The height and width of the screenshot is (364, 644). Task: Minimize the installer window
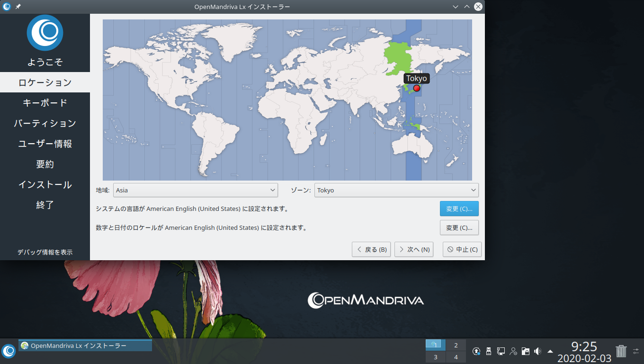(x=456, y=7)
